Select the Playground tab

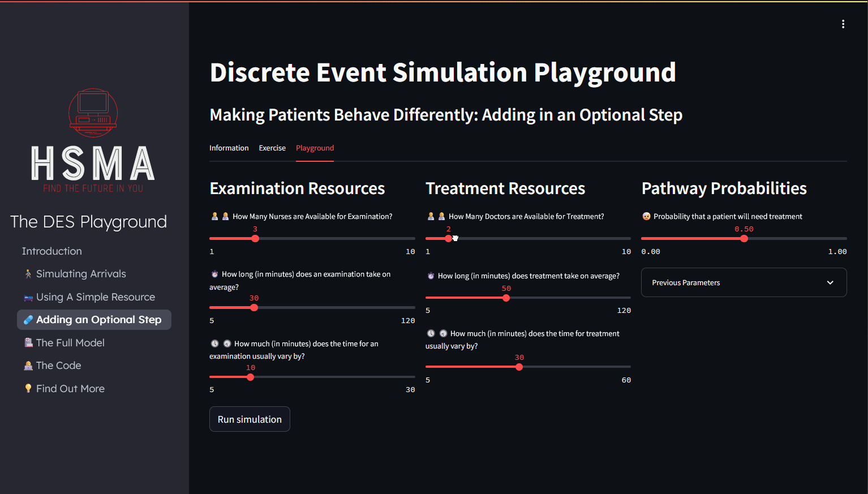[315, 148]
